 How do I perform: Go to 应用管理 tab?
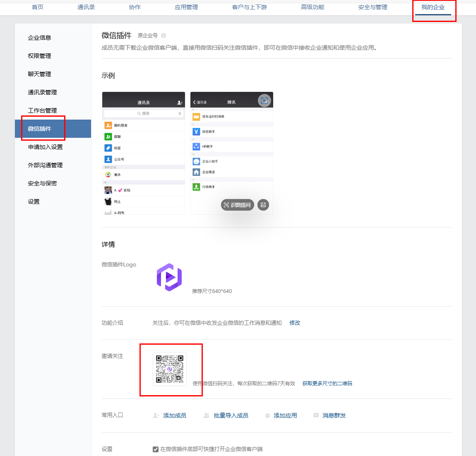pos(186,7)
